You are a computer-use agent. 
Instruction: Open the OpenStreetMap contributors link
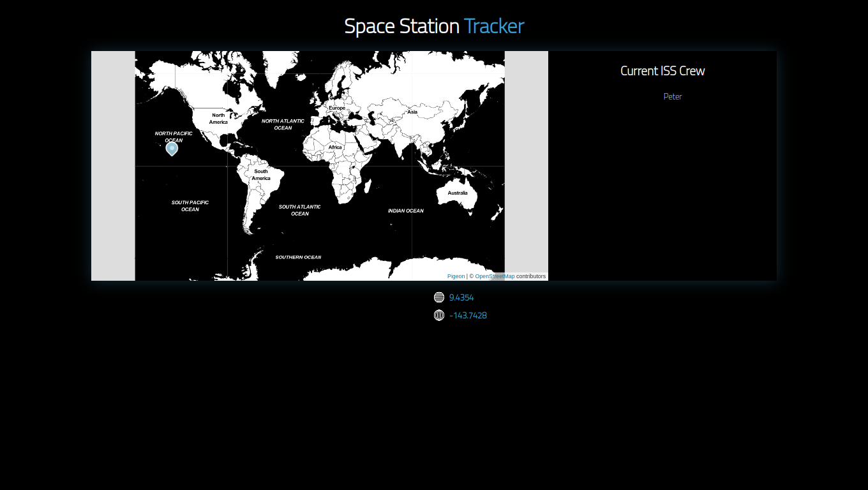pyautogui.click(x=495, y=276)
